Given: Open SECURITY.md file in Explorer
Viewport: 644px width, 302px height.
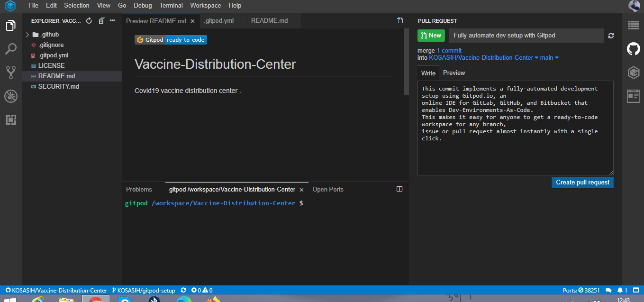Looking at the screenshot, I should (72, 86).
